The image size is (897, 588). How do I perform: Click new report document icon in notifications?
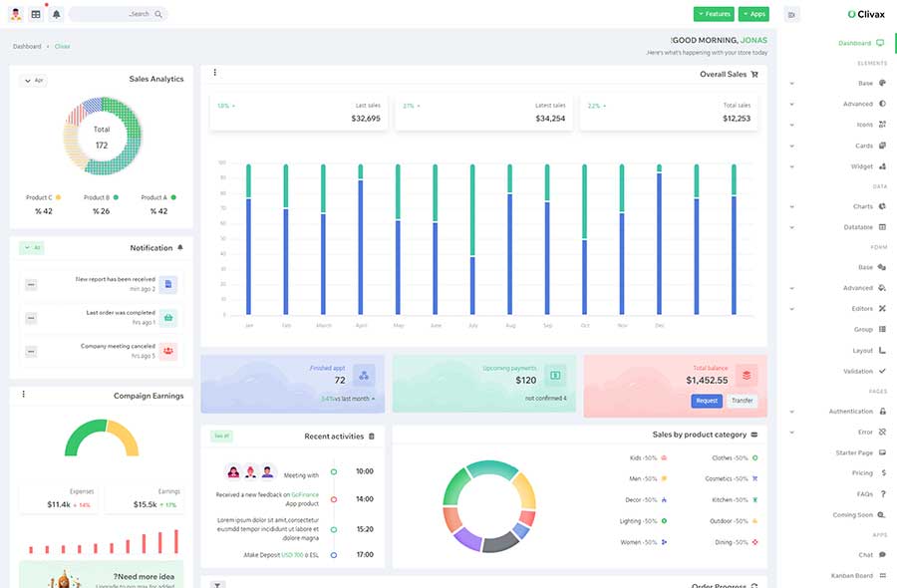click(x=168, y=284)
